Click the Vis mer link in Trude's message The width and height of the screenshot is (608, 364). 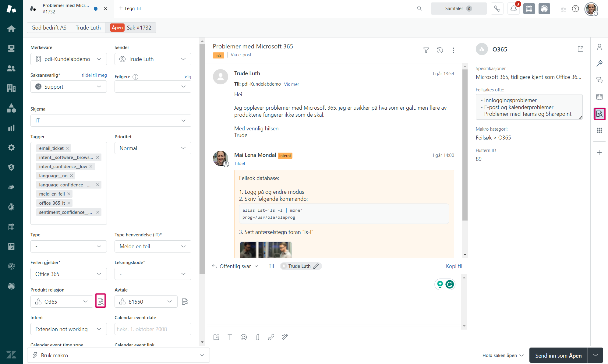coord(291,84)
